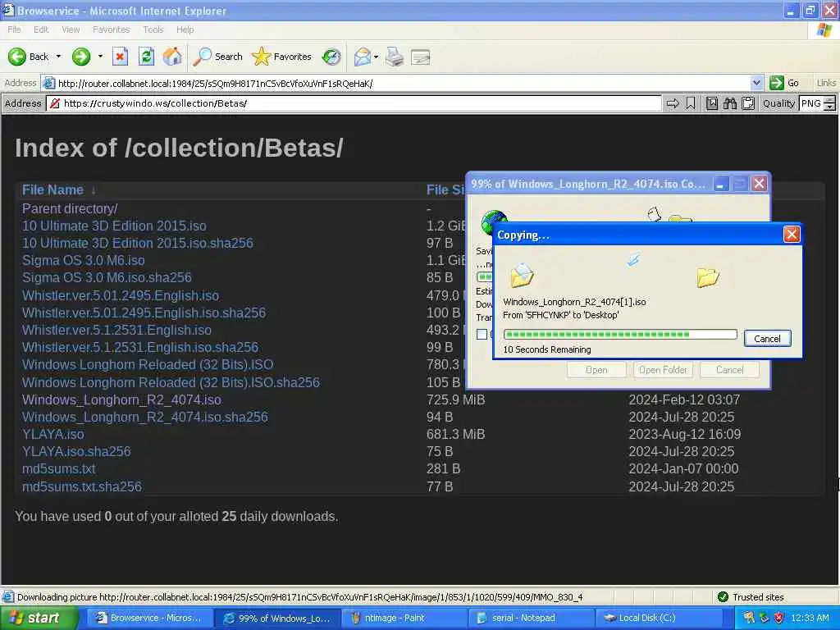Open the Favorites menu
This screenshot has width=840, height=630.
click(111, 30)
